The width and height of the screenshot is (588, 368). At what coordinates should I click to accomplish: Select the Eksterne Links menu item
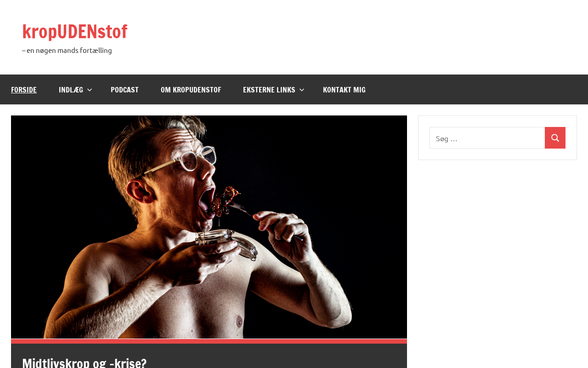269,90
